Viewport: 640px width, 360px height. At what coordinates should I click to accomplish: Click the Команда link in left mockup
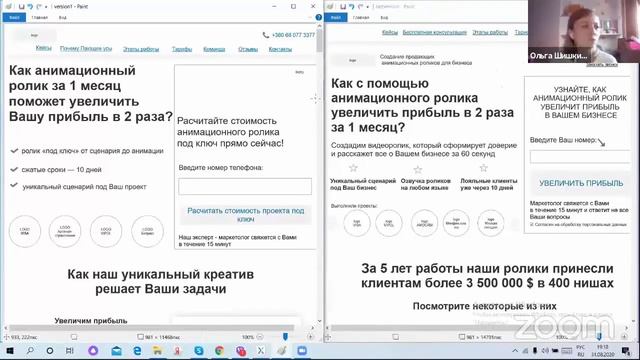(x=214, y=49)
